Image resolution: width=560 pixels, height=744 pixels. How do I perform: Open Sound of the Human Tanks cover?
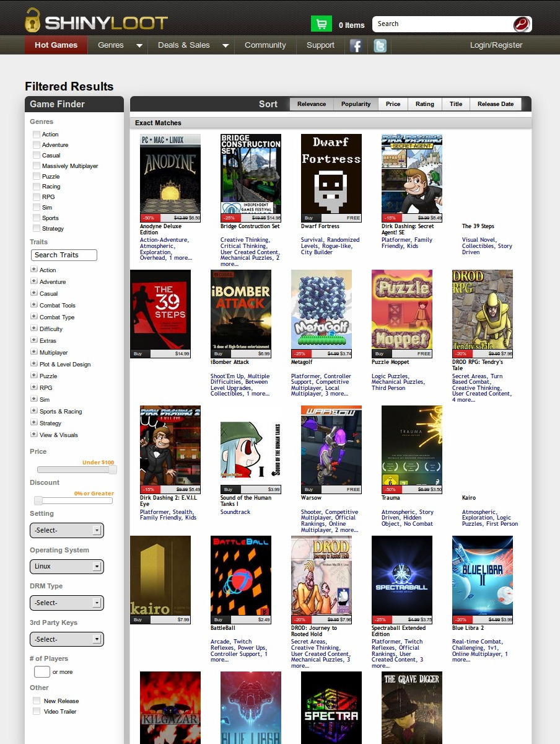pyautogui.click(x=251, y=445)
